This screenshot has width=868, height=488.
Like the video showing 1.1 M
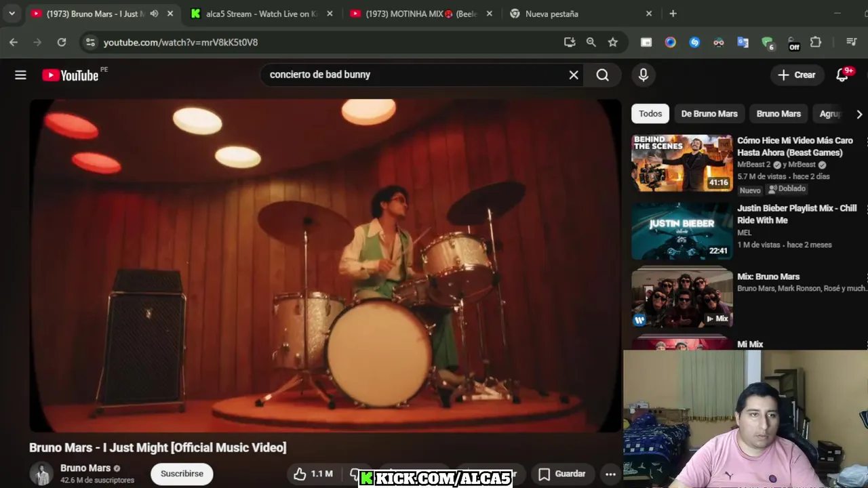pos(313,474)
